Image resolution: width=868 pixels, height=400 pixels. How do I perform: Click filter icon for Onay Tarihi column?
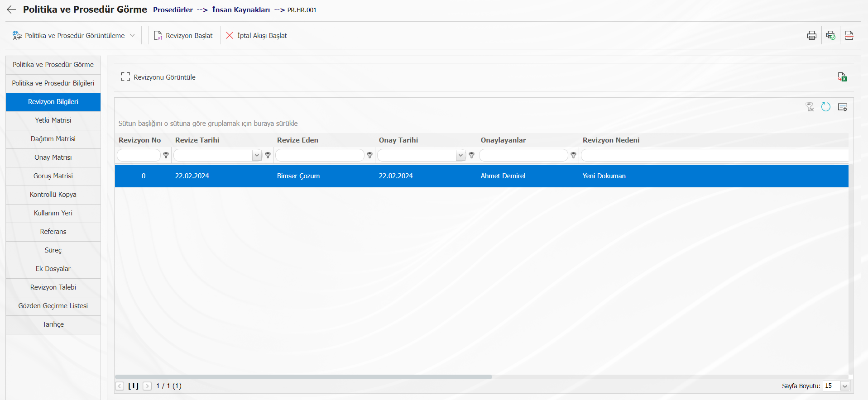tap(472, 155)
